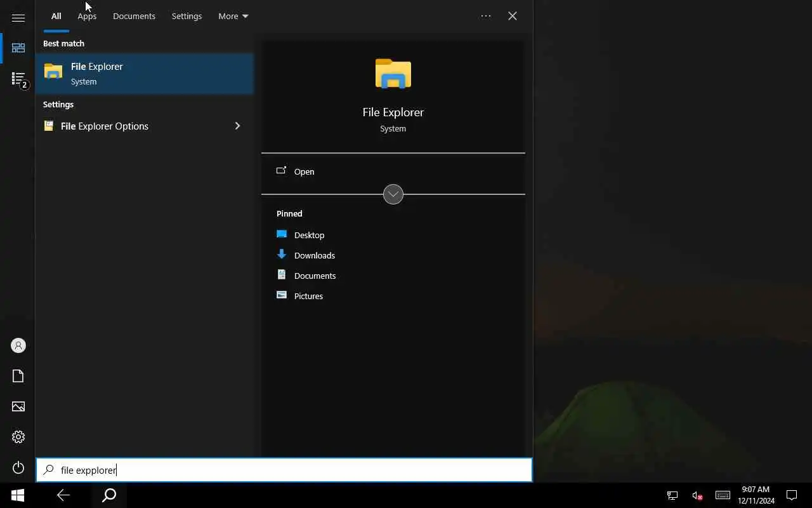
Task: Select the pinned tiles view icon
Action: [x=18, y=48]
